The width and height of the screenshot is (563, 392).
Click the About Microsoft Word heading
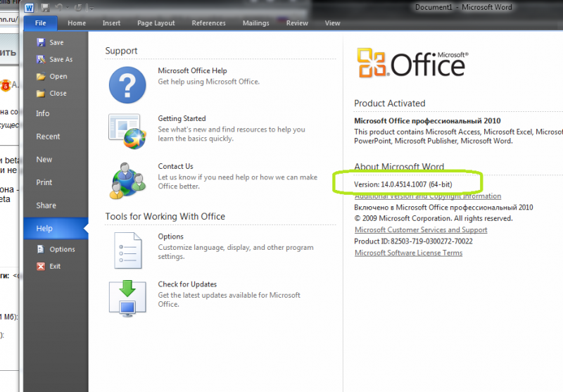pyautogui.click(x=399, y=167)
